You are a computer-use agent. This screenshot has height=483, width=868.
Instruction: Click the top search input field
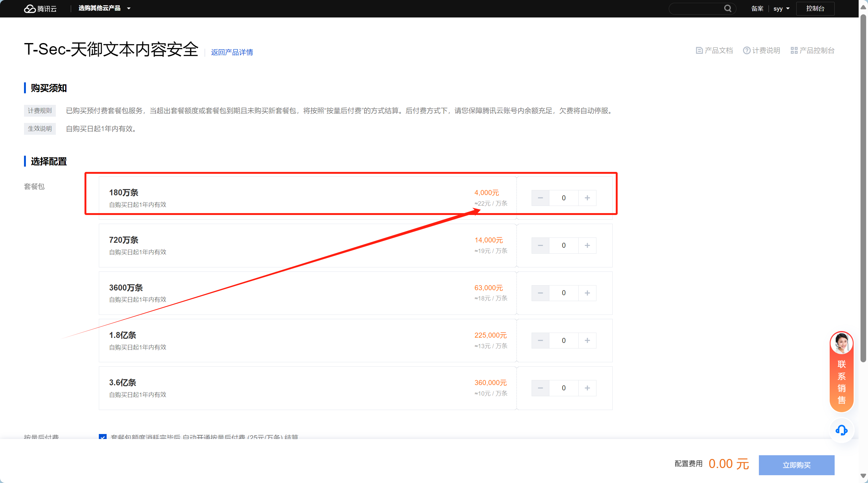click(702, 9)
